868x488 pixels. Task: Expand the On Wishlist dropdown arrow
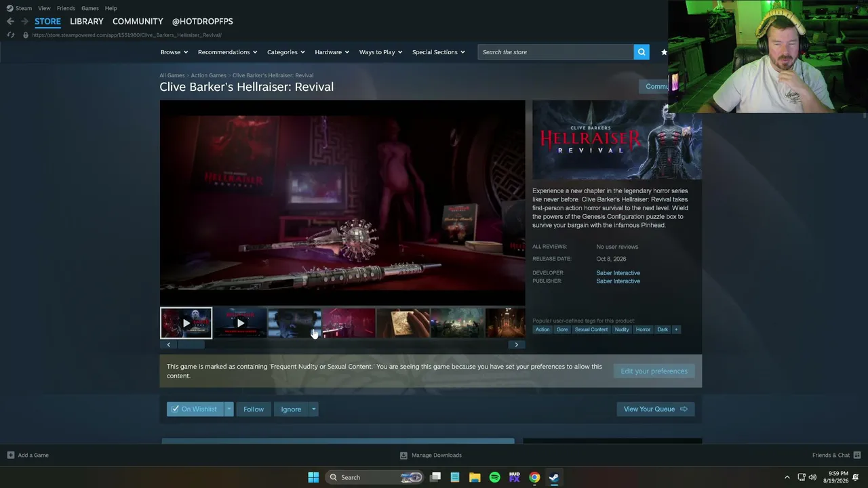tap(229, 409)
